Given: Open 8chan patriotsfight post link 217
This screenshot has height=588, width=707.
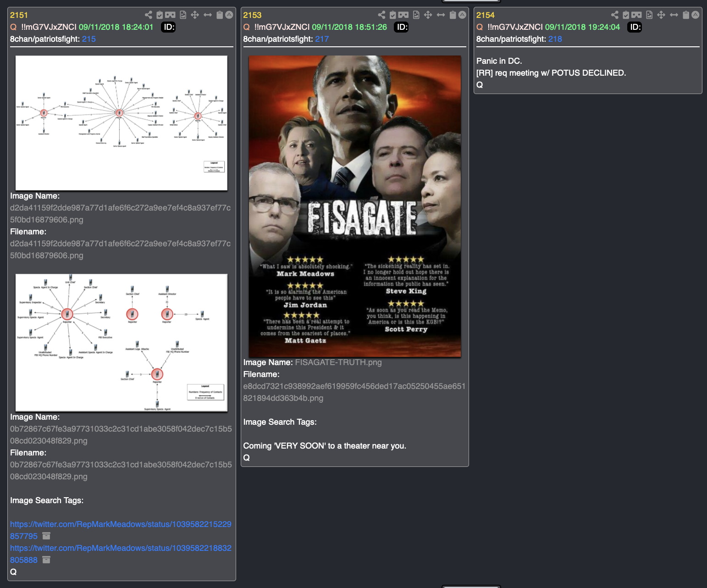Looking at the screenshot, I should (322, 39).
